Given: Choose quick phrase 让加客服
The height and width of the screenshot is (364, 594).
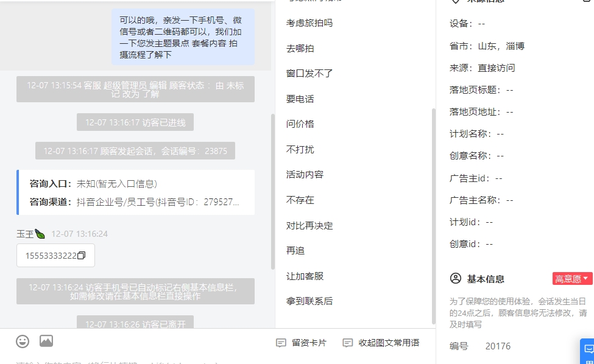Looking at the screenshot, I should tap(305, 276).
